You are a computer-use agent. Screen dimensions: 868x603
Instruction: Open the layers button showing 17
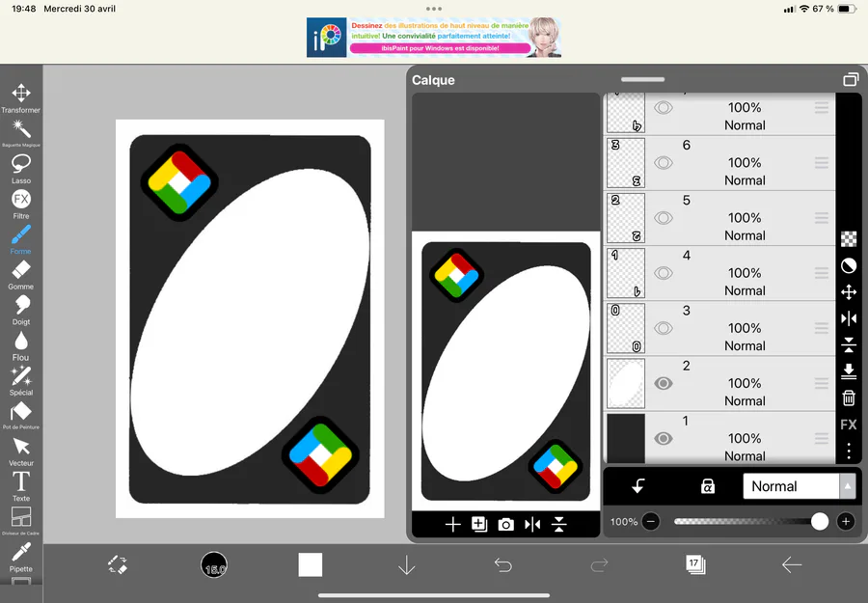tap(695, 564)
